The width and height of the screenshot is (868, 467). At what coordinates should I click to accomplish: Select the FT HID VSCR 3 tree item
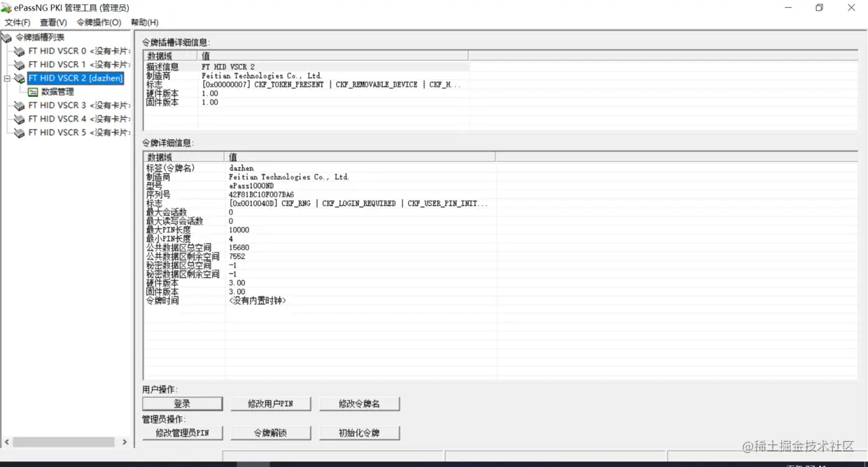tap(79, 105)
